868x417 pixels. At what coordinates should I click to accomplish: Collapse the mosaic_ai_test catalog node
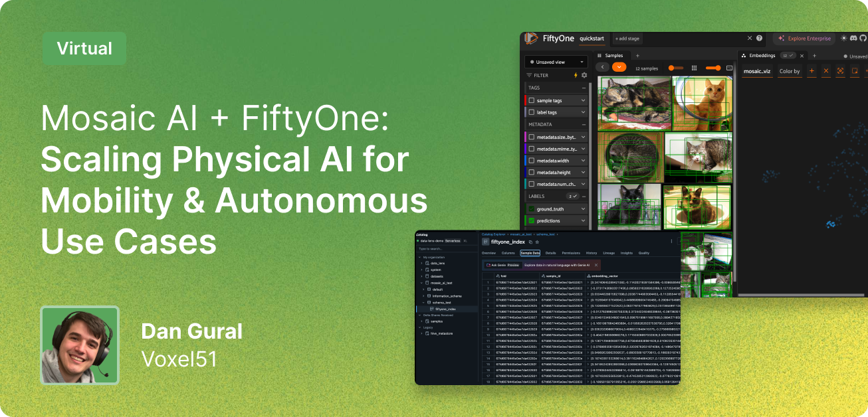[x=421, y=283]
